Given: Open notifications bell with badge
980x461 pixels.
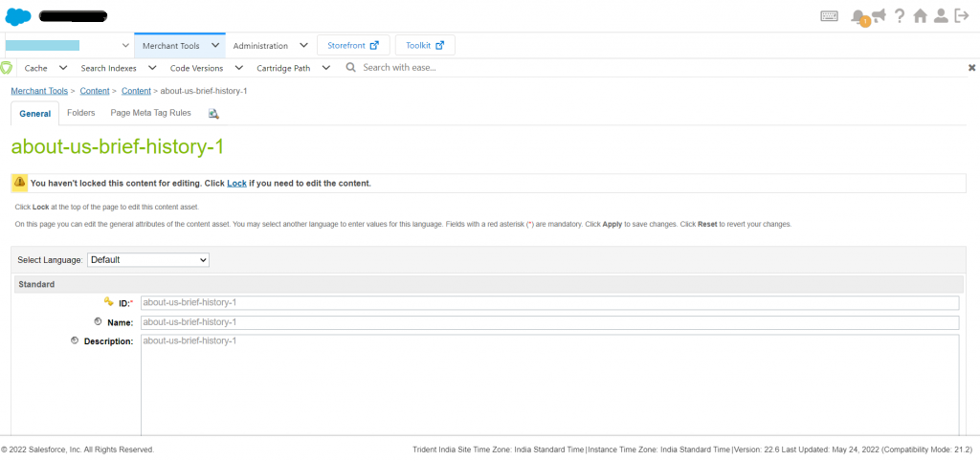Looking at the screenshot, I should pyautogui.click(x=858, y=16).
